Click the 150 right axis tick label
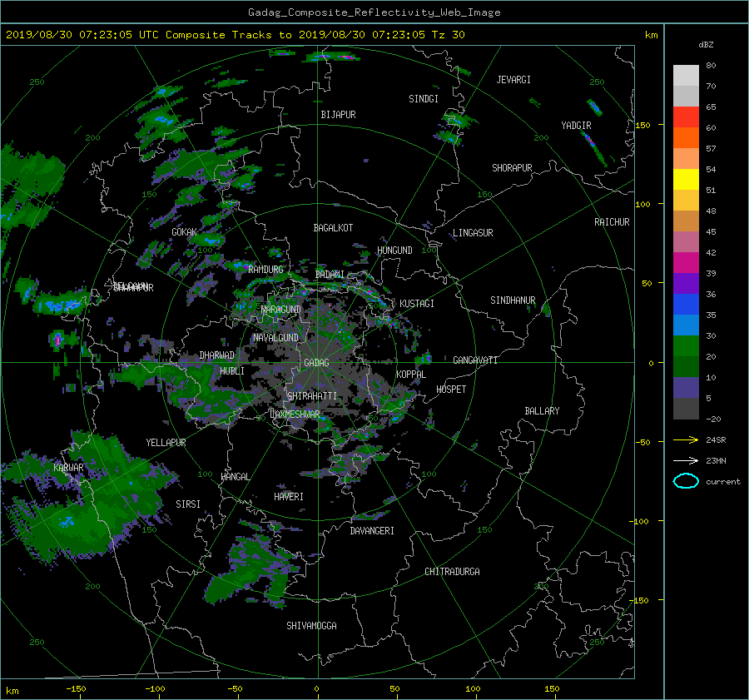749x700 pixels. tap(642, 125)
